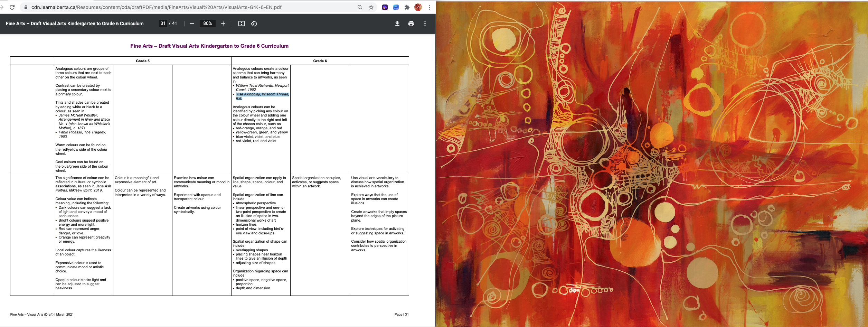Open the Chrome extensions puzzle menu
Screen dimensions: 868x327
(x=407, y=7)
